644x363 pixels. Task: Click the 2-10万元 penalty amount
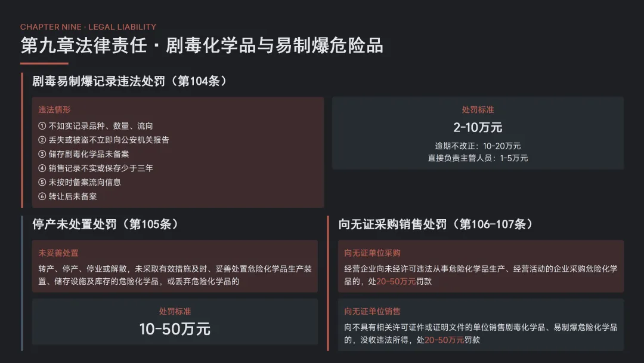478,127
